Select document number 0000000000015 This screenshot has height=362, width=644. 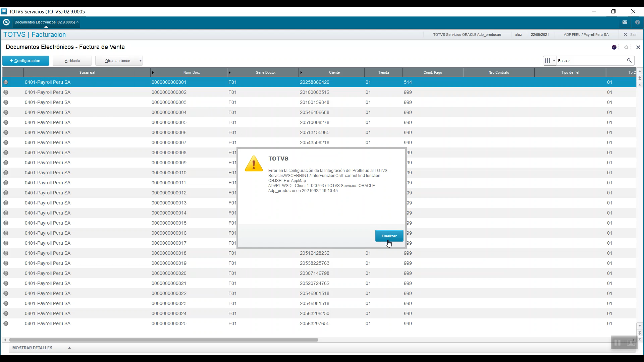pos(169,223)
